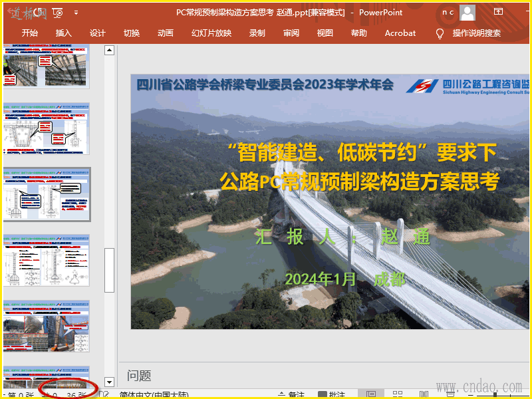The image size is (532, 399).
Task: Open the Acrobat ribbon tab
Action: (x=400, y=33)
